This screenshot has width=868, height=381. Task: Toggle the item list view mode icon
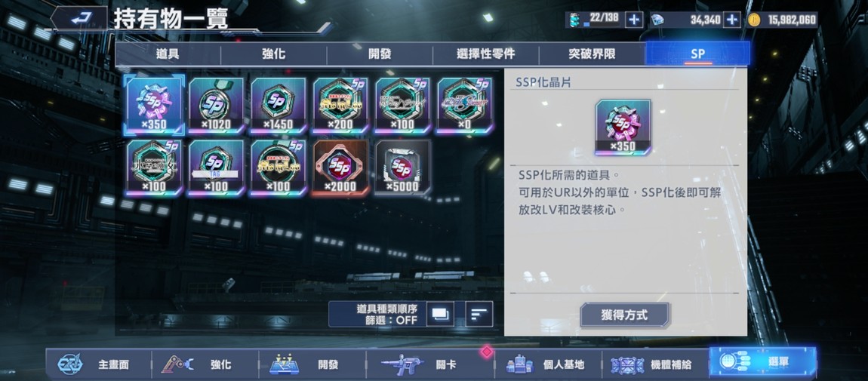[440, 314]
